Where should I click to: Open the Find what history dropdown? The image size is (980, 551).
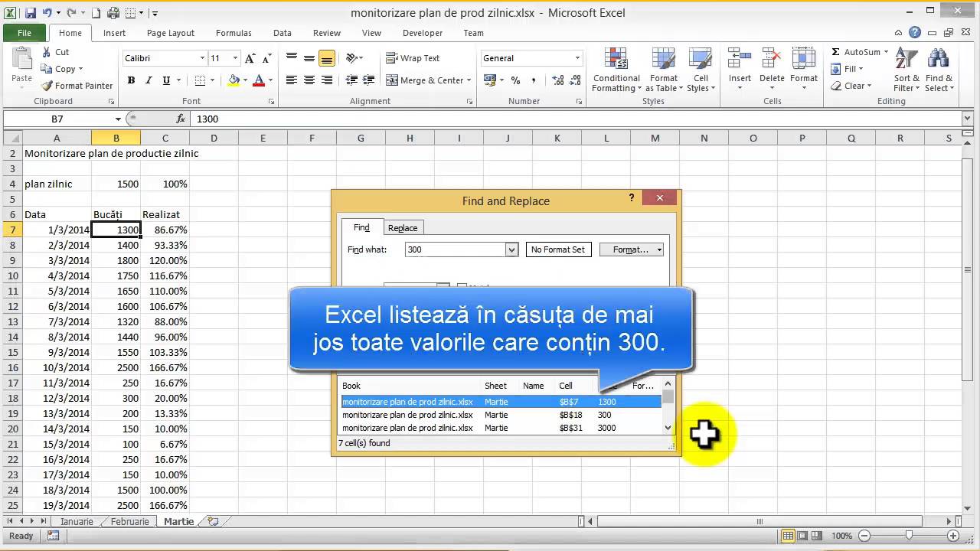coord(511,249)
